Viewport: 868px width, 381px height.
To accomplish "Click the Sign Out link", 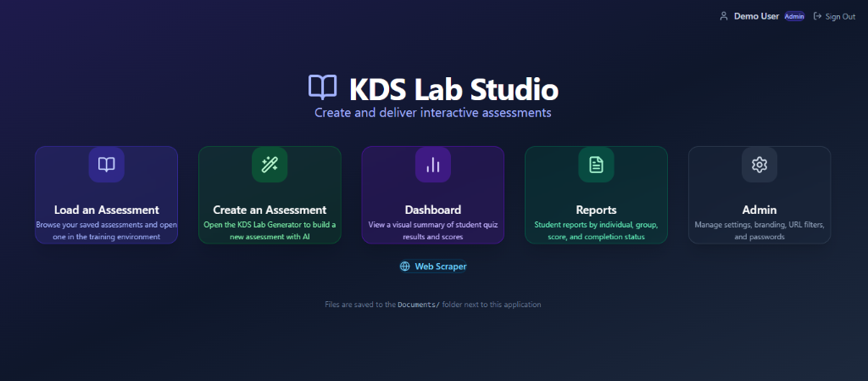I will tap(834, 17).
